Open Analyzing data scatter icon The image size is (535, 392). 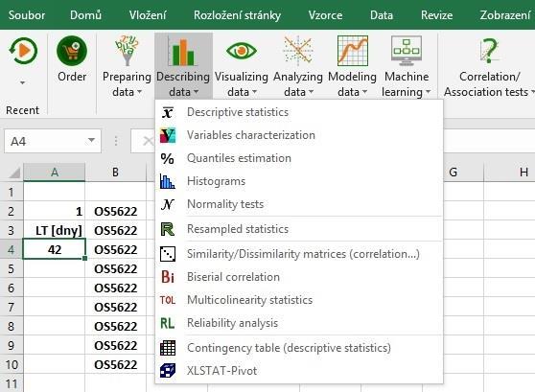pyautogui.click(x=298, y=51)
